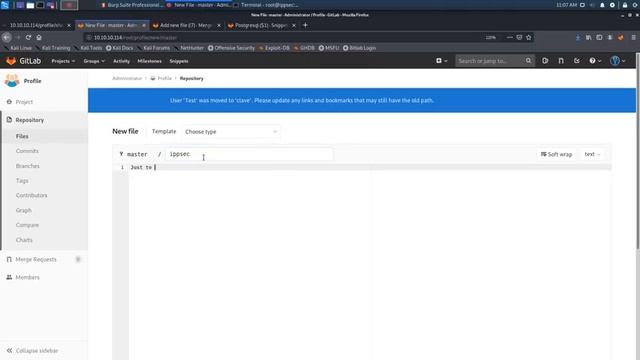This screenshot has width=640, height=360.
Task: Open the notifications bell in system tray
Action: coord(602,5)
